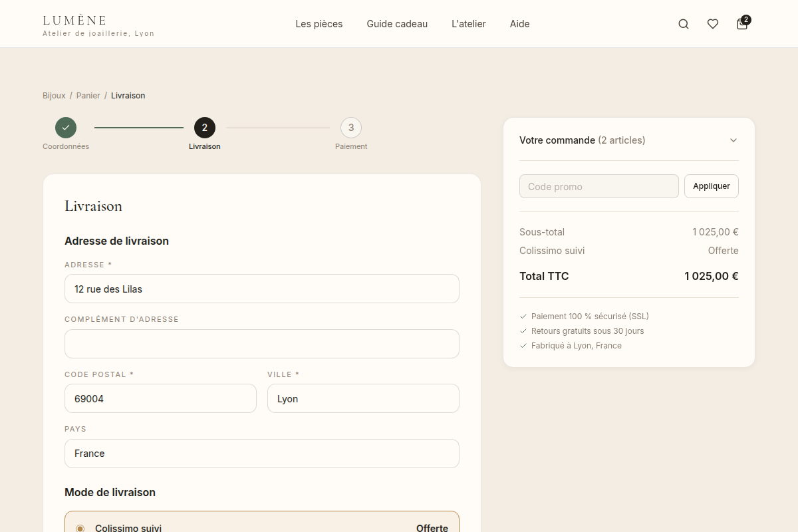Click Retours gratuits sous 30 jours text
This screenshot has width=798, height=532.
587,331
